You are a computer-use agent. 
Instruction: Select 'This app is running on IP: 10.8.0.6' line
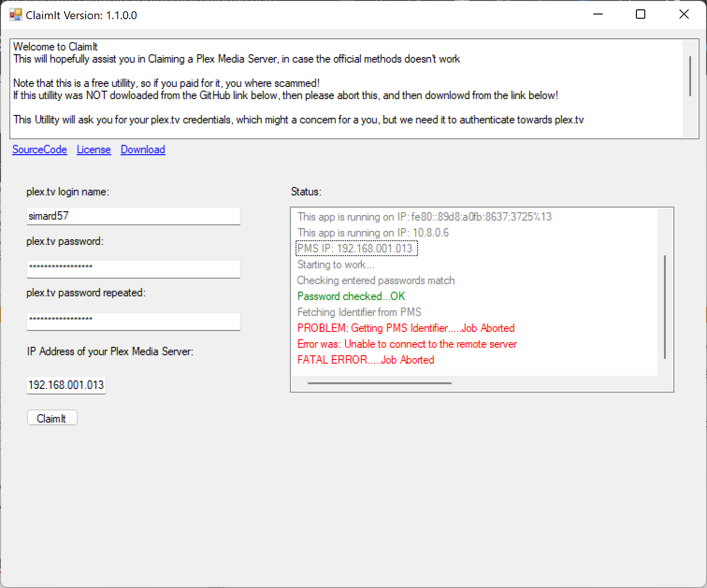pos(373,233)
